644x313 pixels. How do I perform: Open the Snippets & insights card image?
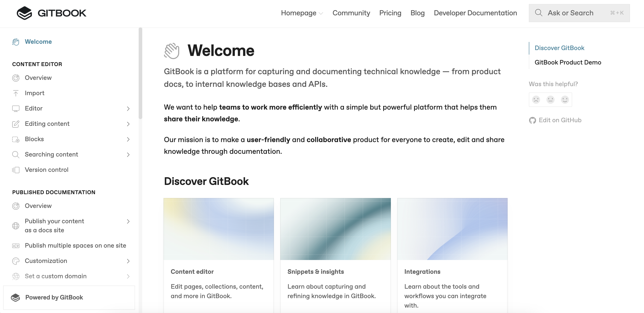(335, 229)
